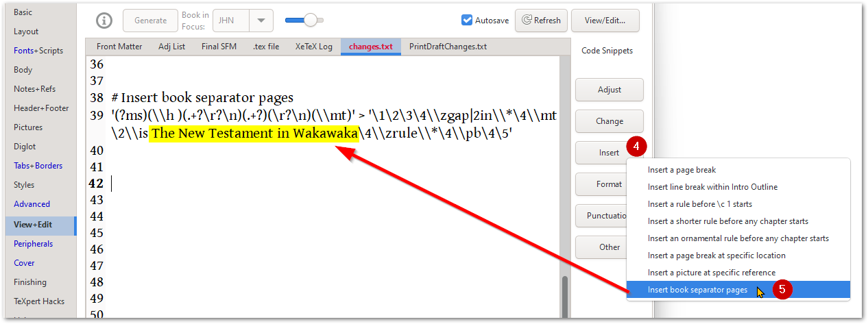Choose Insert a page break at specific location
868x324 pixels.
[x=738, y=256]
